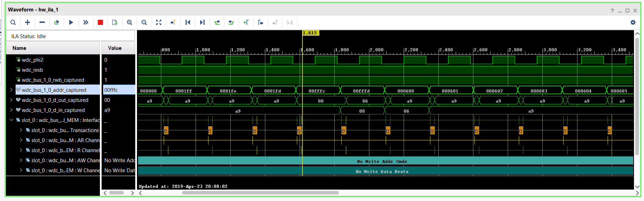The height and width of the screenshot is (201, 644).
Task: Go to the first time point
Action: coord(188,23)
